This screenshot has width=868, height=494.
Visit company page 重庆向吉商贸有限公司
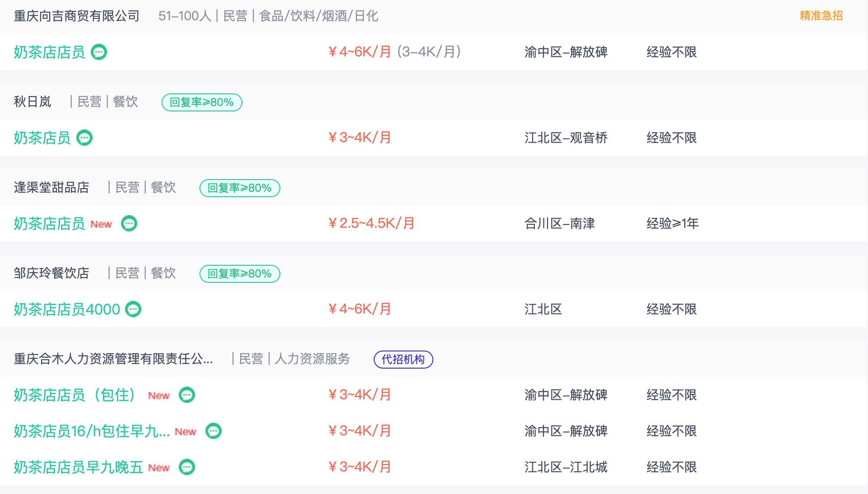coord(77,16)
